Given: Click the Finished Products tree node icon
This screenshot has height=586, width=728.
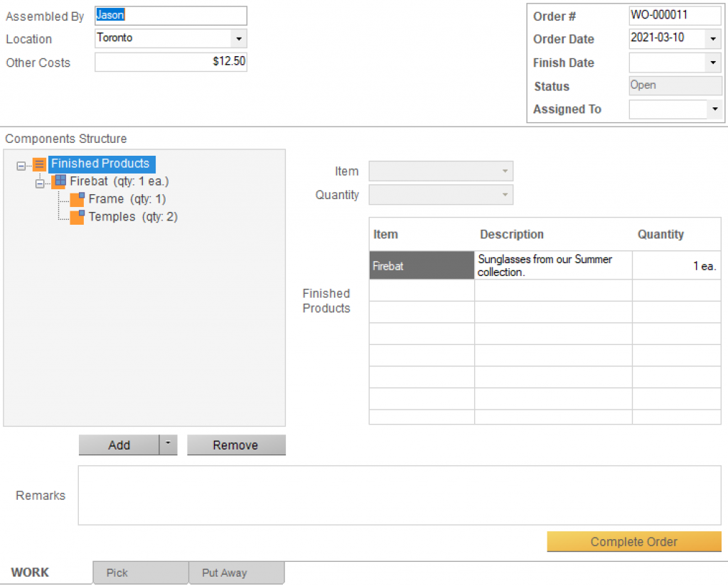Looking at the screenshot, I should pos(40,164).
